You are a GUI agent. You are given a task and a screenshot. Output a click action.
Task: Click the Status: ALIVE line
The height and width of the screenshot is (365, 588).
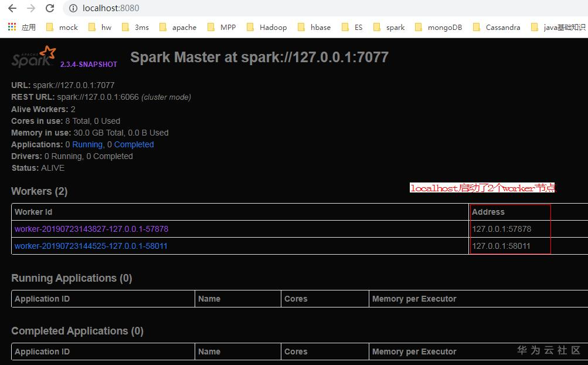38,168
